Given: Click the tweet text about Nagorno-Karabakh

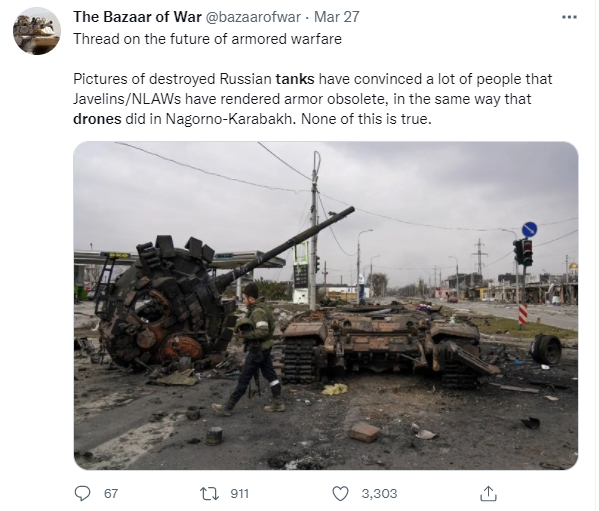Looking at the screenshot, I should (x=312, y=99).
